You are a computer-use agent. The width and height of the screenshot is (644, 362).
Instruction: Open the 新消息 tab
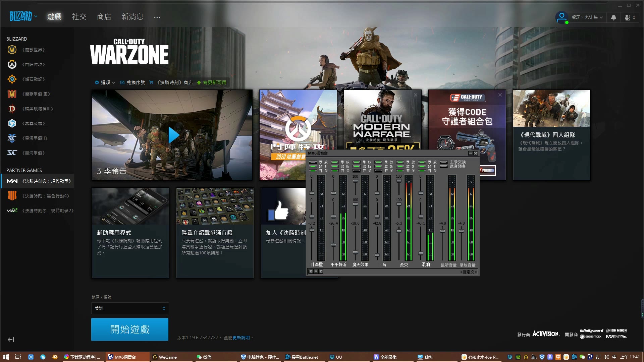point(132,16)
